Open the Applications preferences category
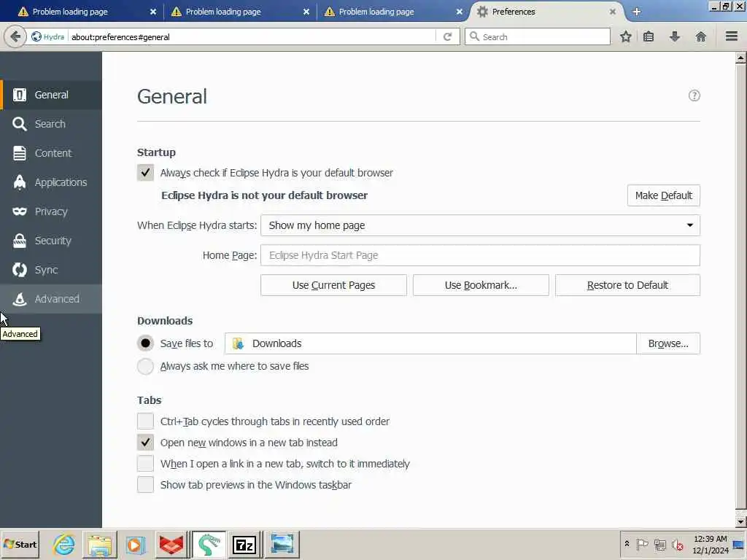This screenshot has height=560, width=747. pos(51,182)
